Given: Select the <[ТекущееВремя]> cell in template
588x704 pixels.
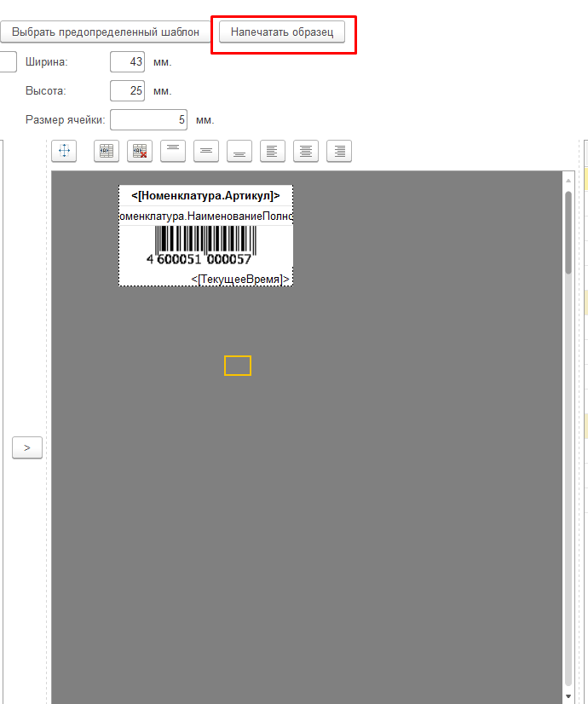Looking at the screenshot, I should click(x=240, y=280).
